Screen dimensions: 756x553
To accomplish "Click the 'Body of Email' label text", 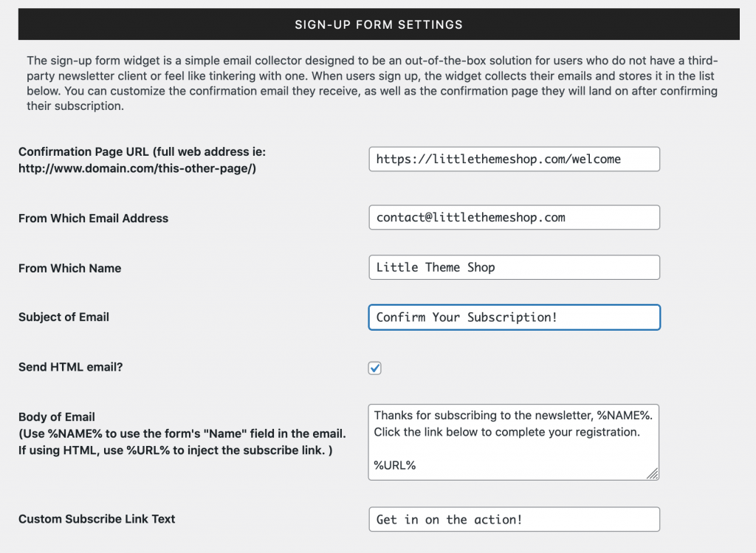I will click(x=57, y=417).
